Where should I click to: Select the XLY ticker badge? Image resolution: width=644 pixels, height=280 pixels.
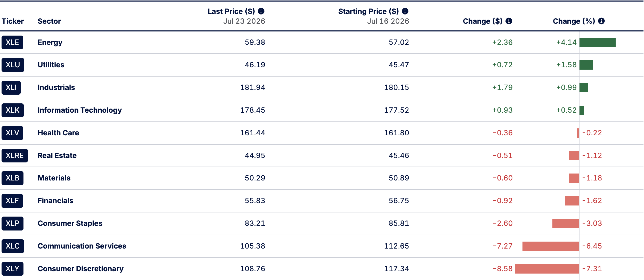tap(12, 269)
